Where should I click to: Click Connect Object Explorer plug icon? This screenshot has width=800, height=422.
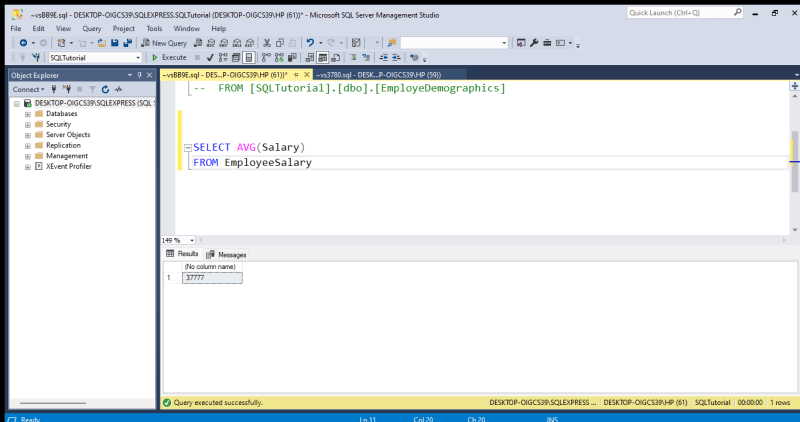(x=54, y=89)
